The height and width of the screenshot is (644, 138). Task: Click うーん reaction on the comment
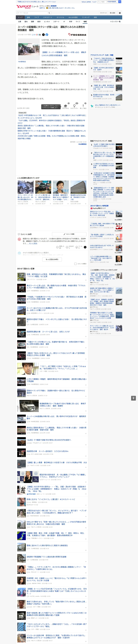point(79,247)
